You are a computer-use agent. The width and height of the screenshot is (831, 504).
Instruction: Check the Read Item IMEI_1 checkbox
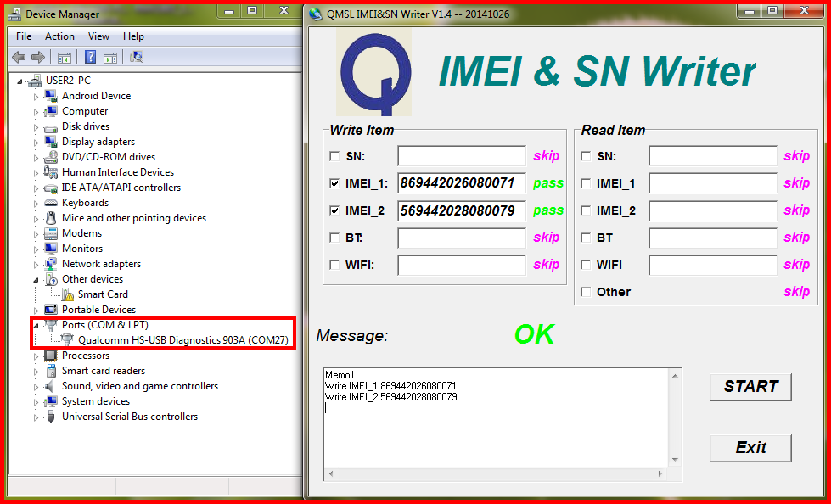pyautogui.click(x=586, y=183)
